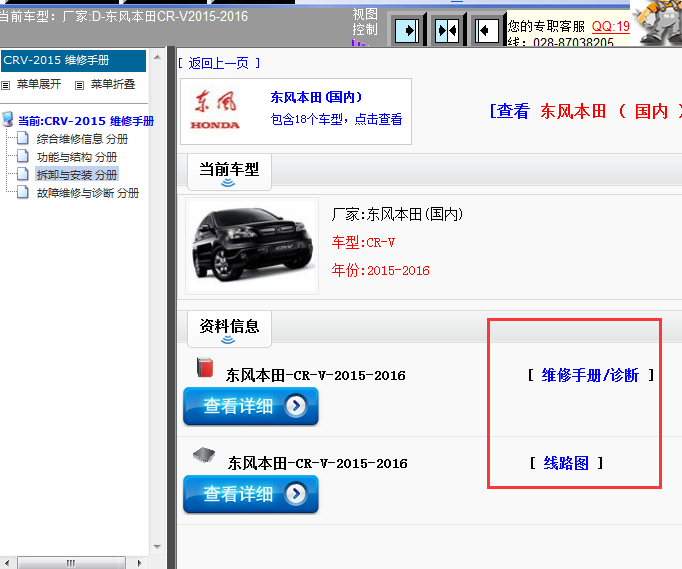Click the center-arrows view control button
The height and width of the screenshot is (569, 682).
[448, 30]
